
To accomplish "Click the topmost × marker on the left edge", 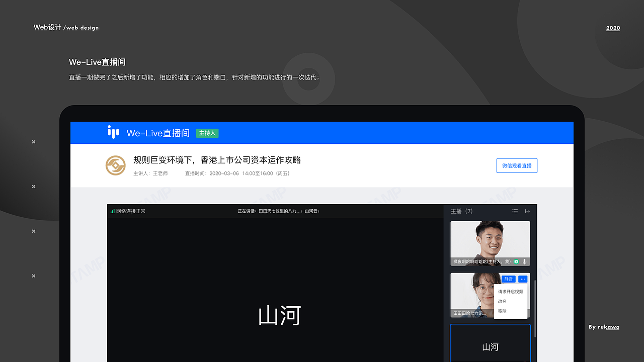I will click(x=33, y=142).
